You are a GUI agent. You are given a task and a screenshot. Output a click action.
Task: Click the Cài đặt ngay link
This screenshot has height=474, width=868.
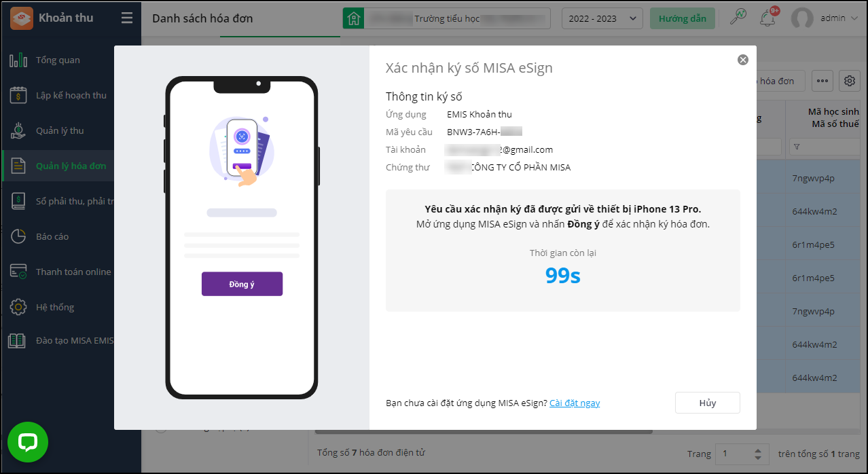(x=575, y=403)
